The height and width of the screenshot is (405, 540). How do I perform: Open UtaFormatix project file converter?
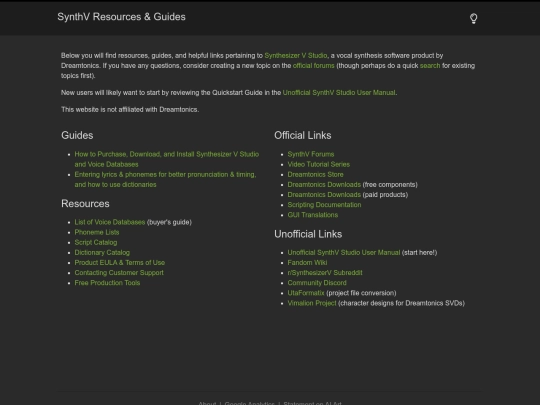pos(306,293)
